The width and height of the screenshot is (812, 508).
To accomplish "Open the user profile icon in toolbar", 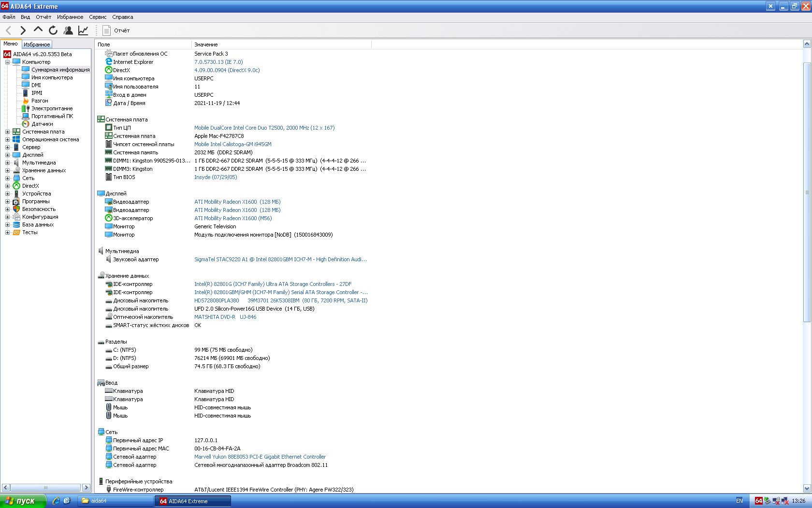I will [x=68, y=30].
